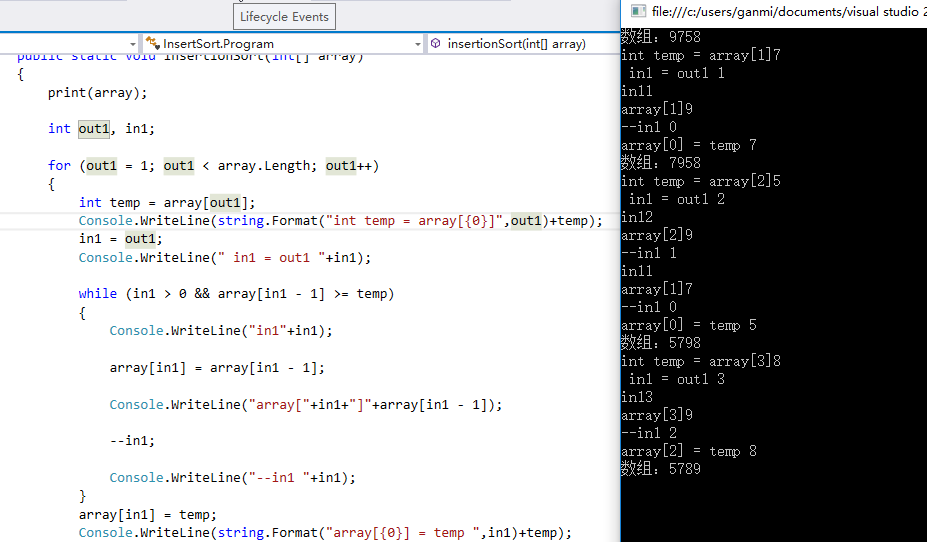Click the code line 'in1 = out1;'

[x=121, y=239]
